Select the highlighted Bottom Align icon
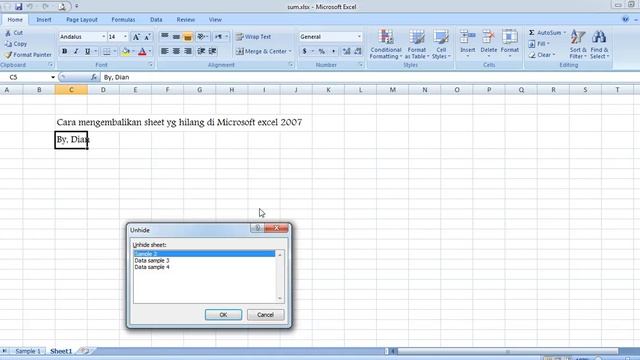The height and width of the screenshot is (360, 640). tap(188, 37)
